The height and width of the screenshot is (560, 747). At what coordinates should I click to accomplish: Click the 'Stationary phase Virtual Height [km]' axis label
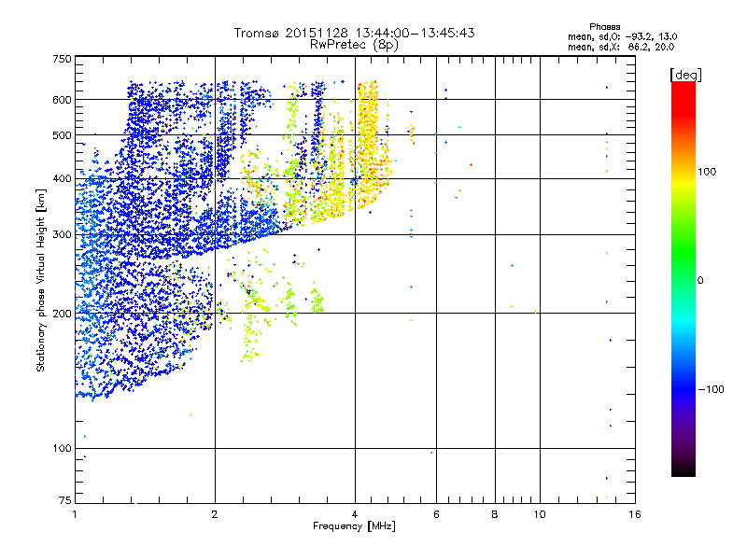(x=41, y=280)
